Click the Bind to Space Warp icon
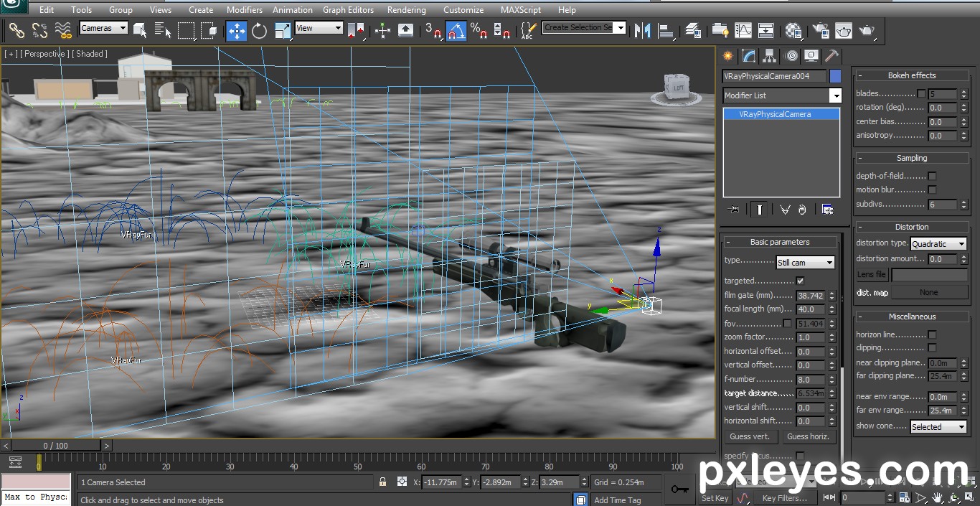This screenshot has width=980, height=506. (x=64, y=30)
